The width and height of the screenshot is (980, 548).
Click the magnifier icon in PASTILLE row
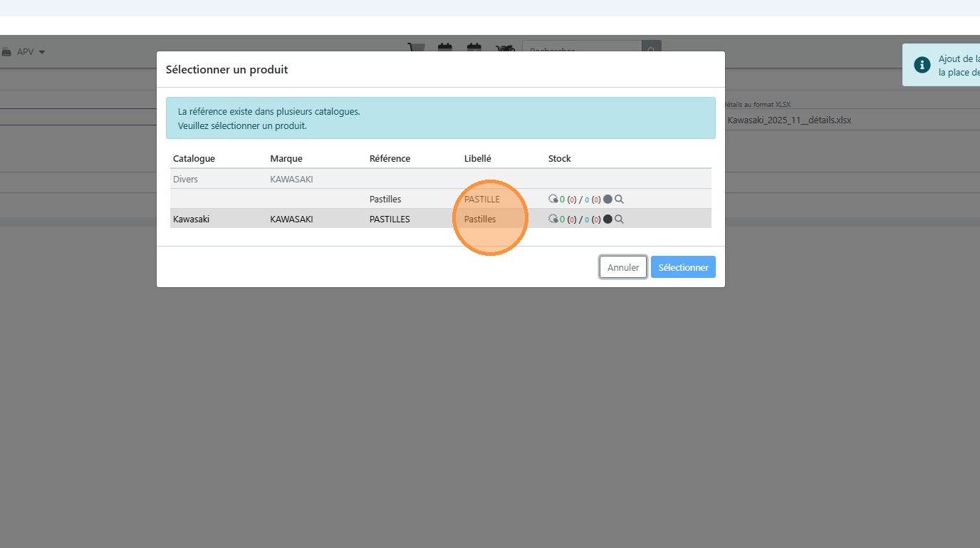[x=619, y=200]
